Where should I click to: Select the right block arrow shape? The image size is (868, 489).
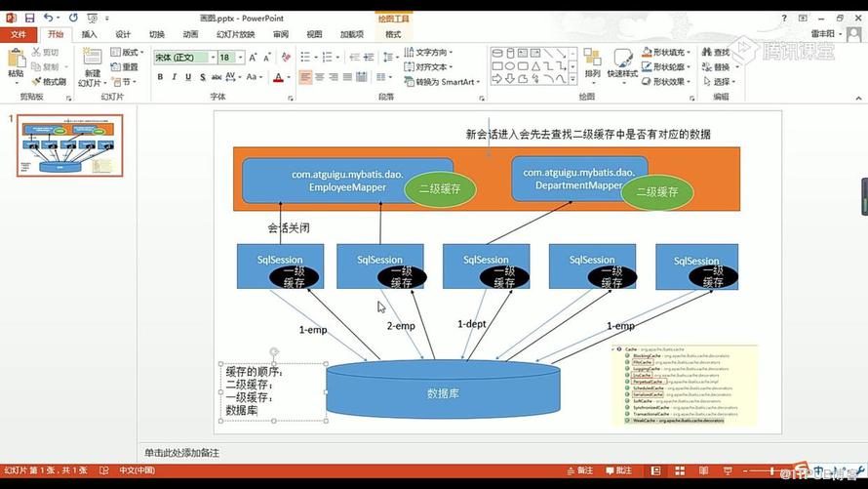pos(497,79)
